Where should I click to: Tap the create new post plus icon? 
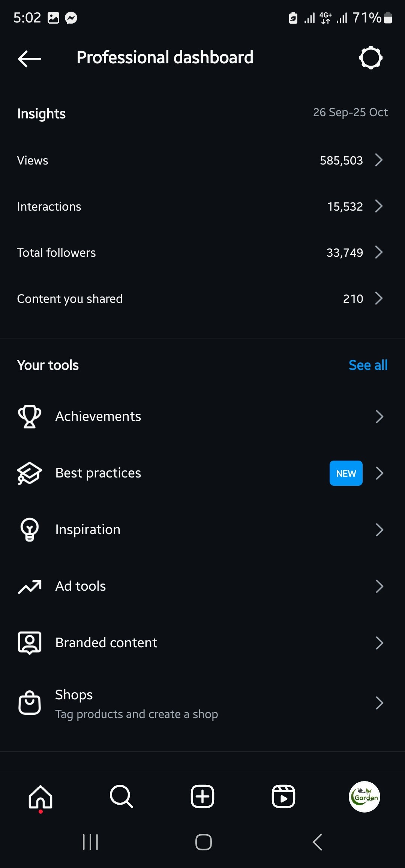(x=202, y=797)
